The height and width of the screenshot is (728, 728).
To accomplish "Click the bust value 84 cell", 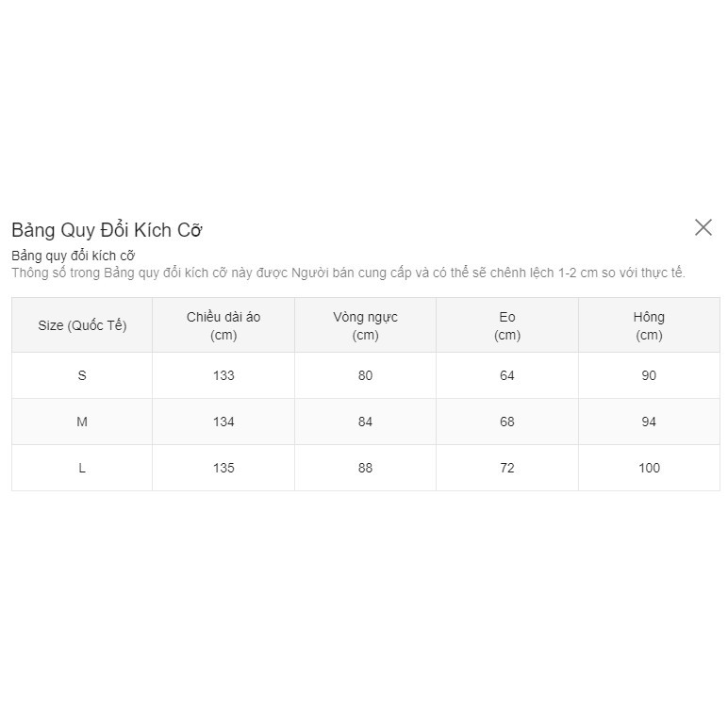I will click(x=365, y=422).
